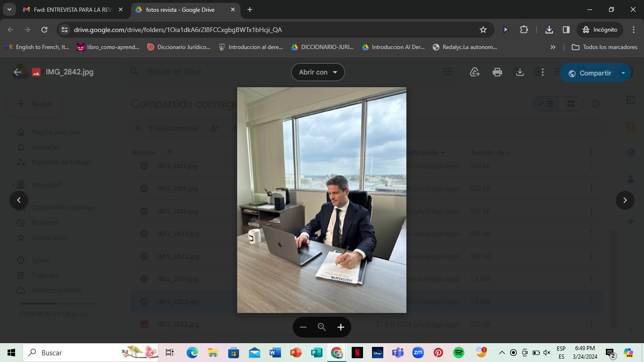644x362 pixels.
Task: Show hidden system tray icons
Action: (502, 353)
